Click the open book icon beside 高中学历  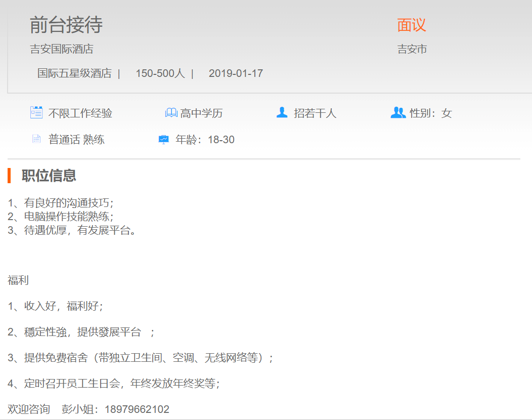[171, 113]
